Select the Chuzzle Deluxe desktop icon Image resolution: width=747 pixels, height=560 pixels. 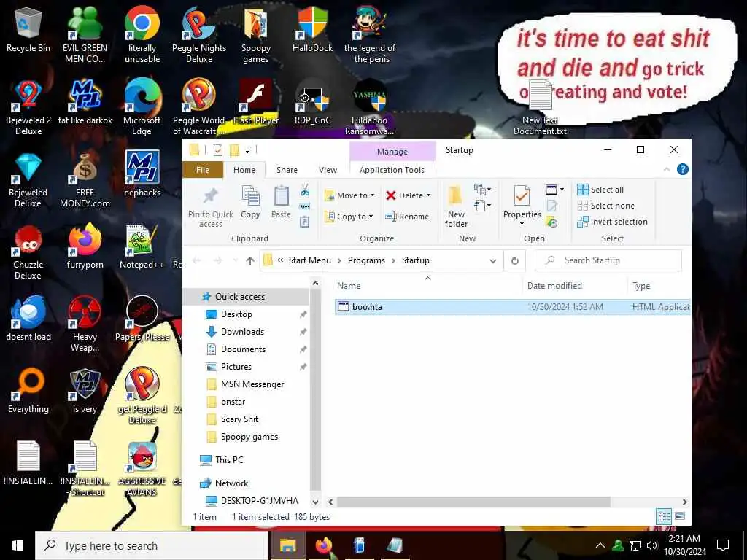coord(28,252)
